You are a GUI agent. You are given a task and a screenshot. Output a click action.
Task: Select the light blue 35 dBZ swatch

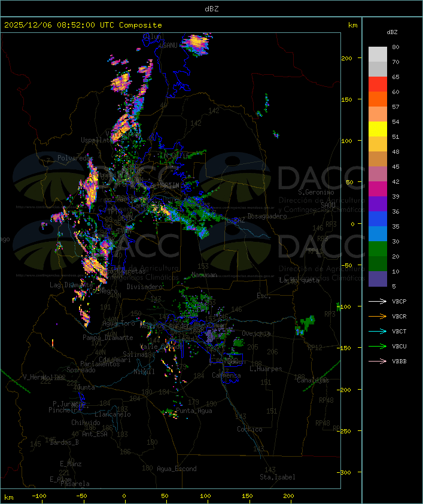[378, 233]
